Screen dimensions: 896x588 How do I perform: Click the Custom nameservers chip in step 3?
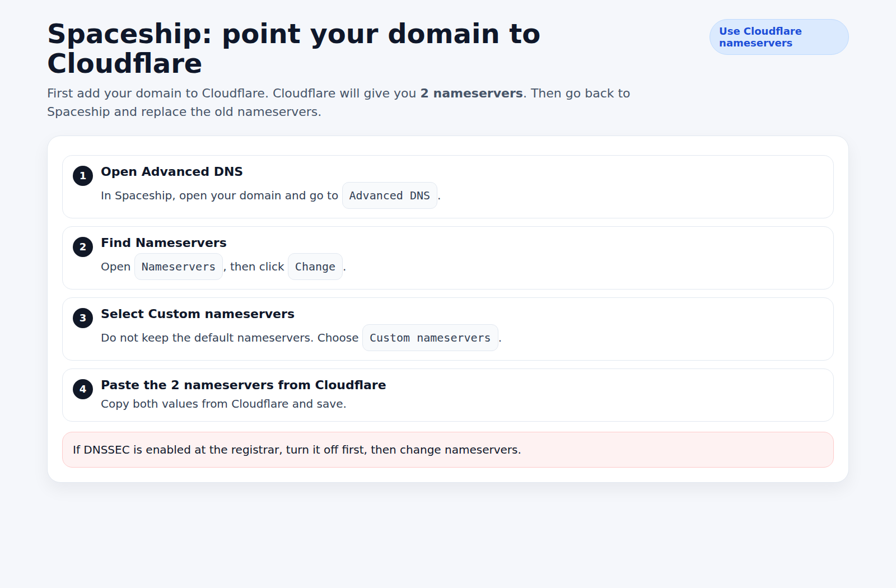tap(430, 337)
